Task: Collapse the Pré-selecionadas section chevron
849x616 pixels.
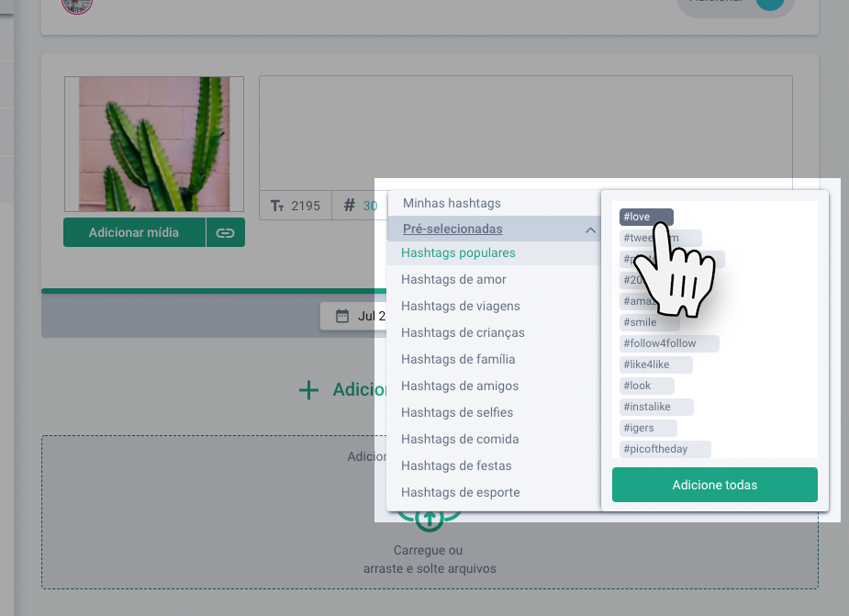Action: click(590, 230)
